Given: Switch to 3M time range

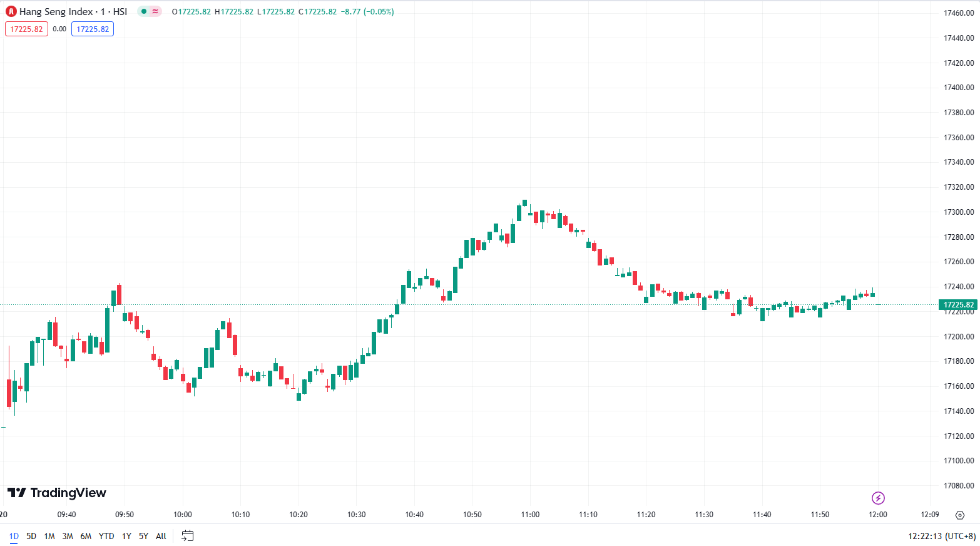Looking at the screenshot, I should pyautogui.click(x=68, y=536).
